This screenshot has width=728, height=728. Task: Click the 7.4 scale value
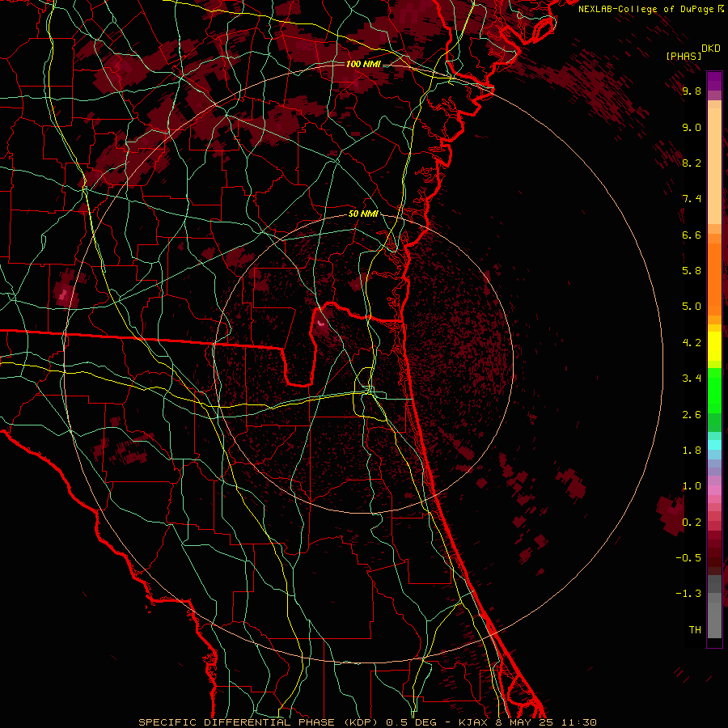(x=692, y=199)
